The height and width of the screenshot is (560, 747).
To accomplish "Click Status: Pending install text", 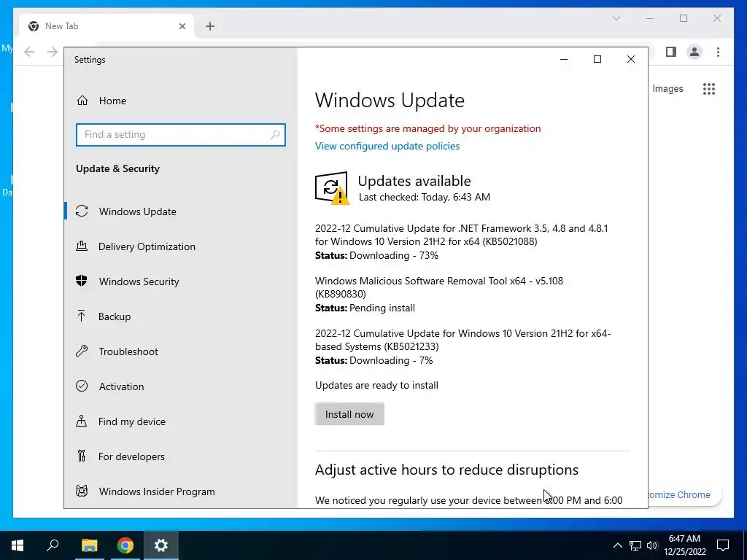I will tap(365, 308).
